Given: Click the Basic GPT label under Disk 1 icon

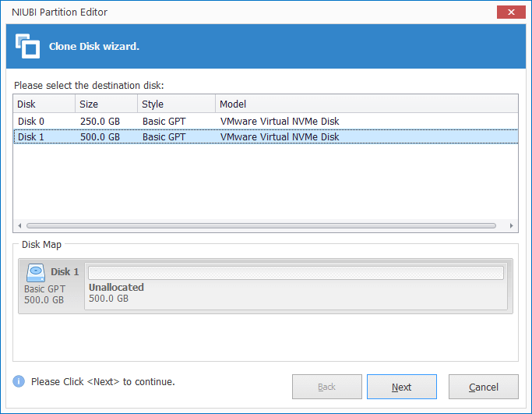Looking at the screenshot, I should click(44, 288).
